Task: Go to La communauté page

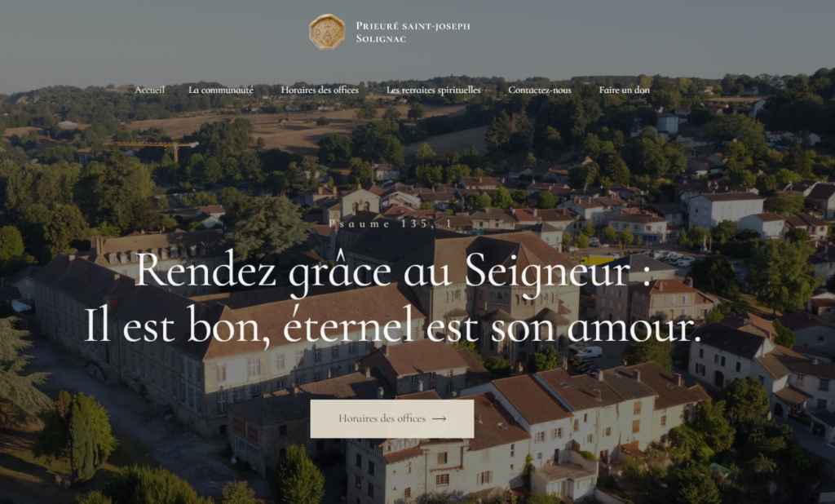Action: [x=220, y=90]
